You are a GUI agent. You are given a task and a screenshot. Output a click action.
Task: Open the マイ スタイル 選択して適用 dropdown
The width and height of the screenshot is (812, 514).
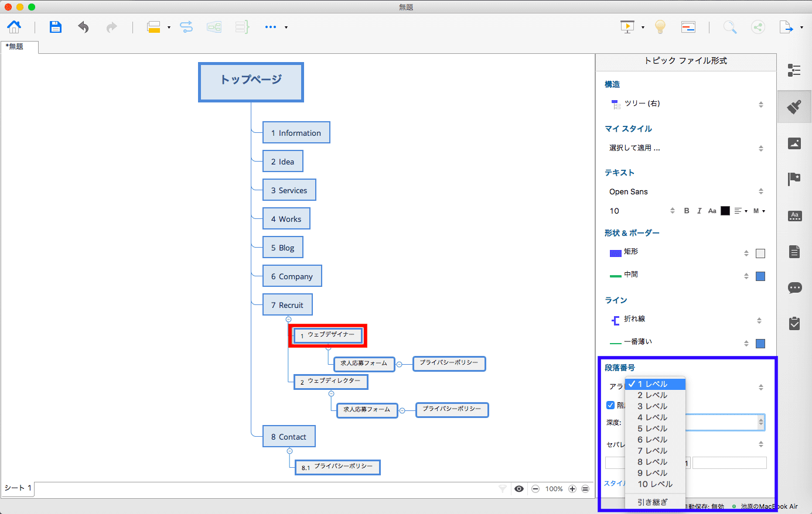pos(686,148)
